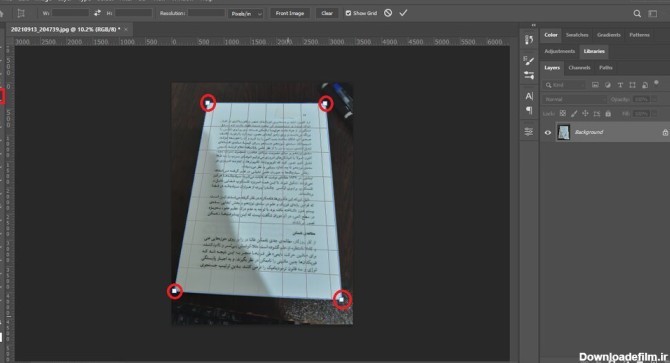Open the Brush Settings panel icon

529,61
